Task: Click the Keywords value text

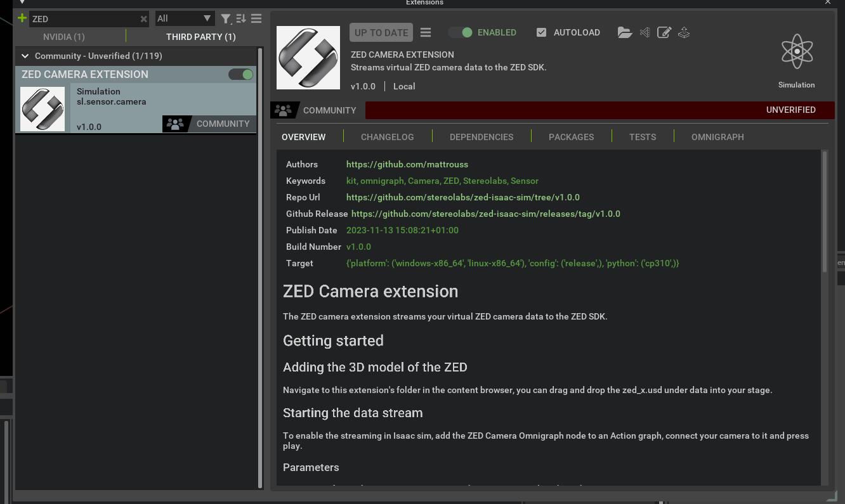Action: point(442,181)
